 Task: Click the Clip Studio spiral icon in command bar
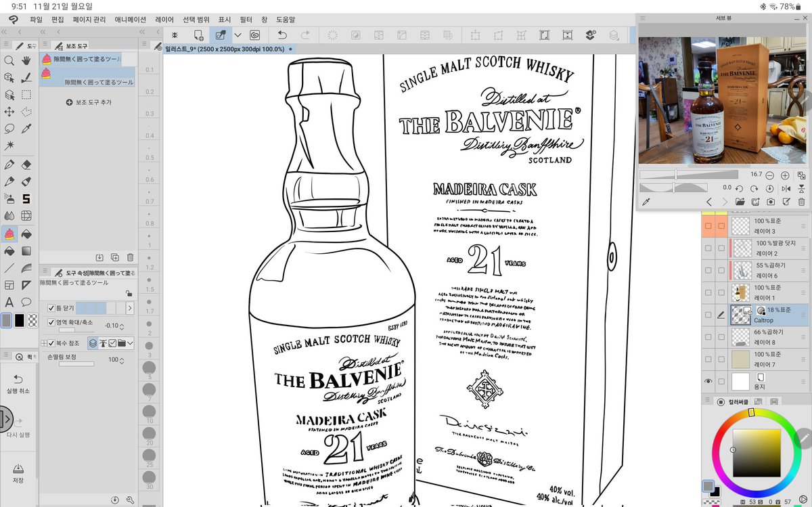(255, 35)
